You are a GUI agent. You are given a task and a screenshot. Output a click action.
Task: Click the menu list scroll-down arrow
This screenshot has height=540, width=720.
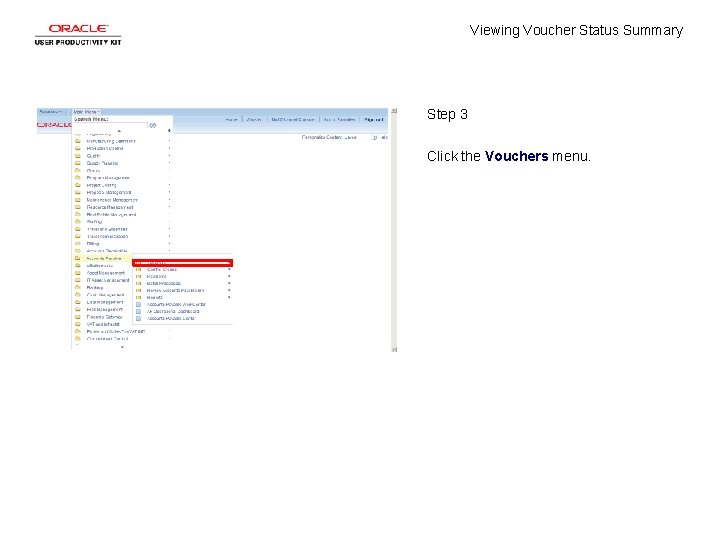pyautogui.click(x=122, y=347)
